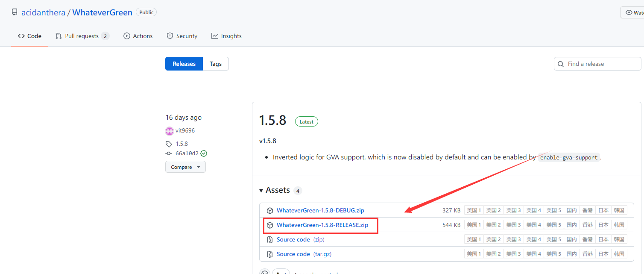Click the zip file icon beside Source code (tar.gz)
Screen dimensions: 644x274
[269, 254]
